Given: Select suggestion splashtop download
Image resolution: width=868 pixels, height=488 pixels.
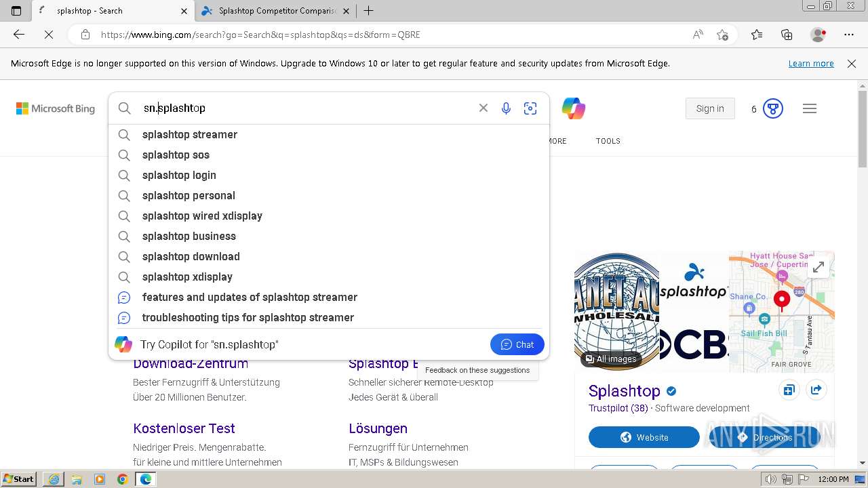Looking at the screenshot, I should (x=329, y=256).
